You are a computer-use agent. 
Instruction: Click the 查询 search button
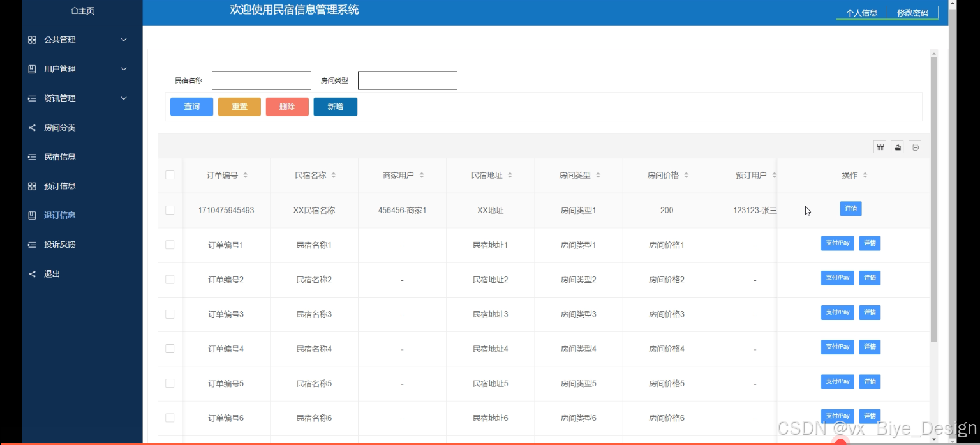(x=191, y=107)
